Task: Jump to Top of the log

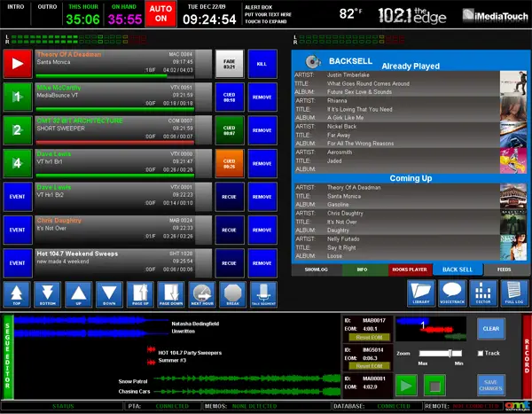Action: 17,294
